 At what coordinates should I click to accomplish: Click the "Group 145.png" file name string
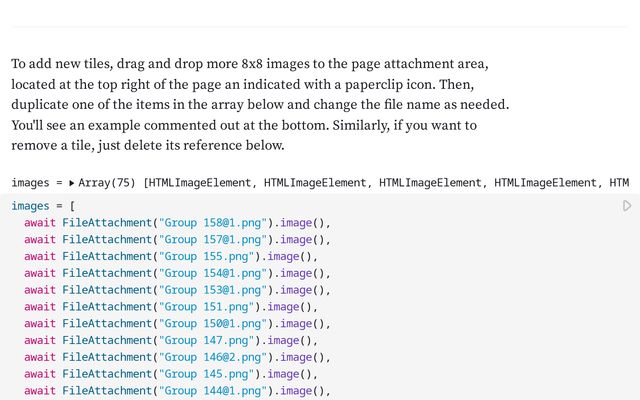click(203, 374)
